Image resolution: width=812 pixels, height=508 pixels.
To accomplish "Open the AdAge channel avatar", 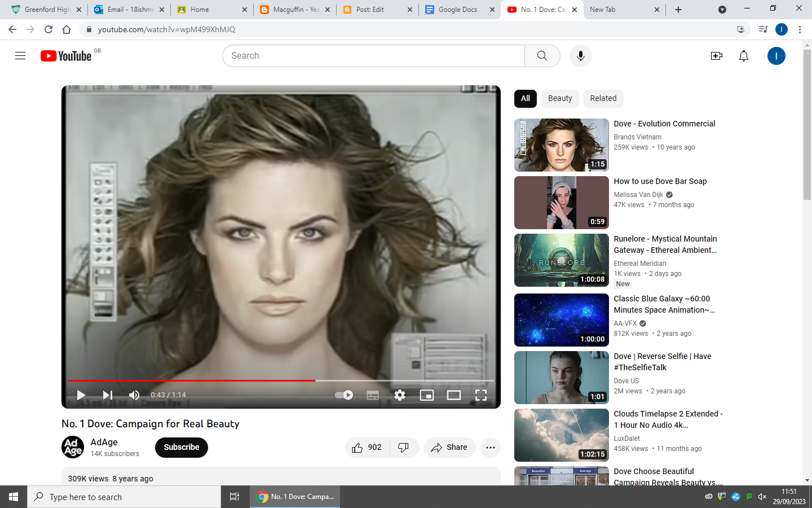I will pyautogui.click(x=73, y=447).
